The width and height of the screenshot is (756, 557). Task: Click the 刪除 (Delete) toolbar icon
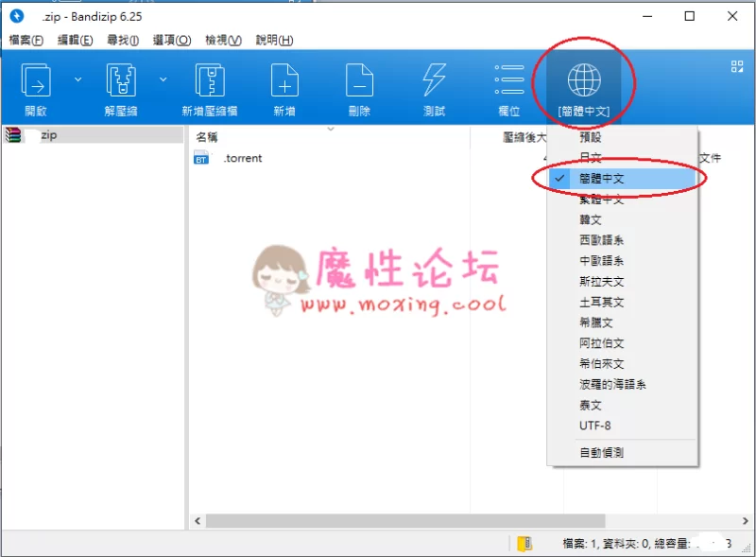359,81
